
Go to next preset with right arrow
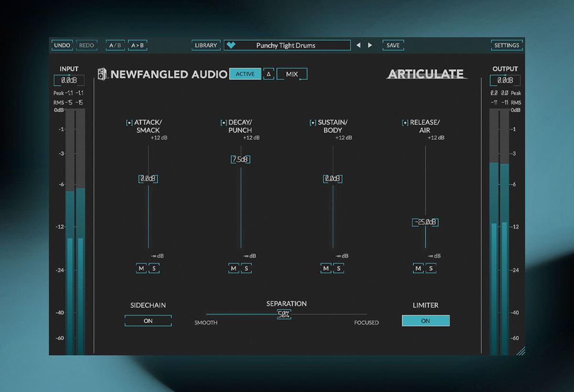(370, 45)
